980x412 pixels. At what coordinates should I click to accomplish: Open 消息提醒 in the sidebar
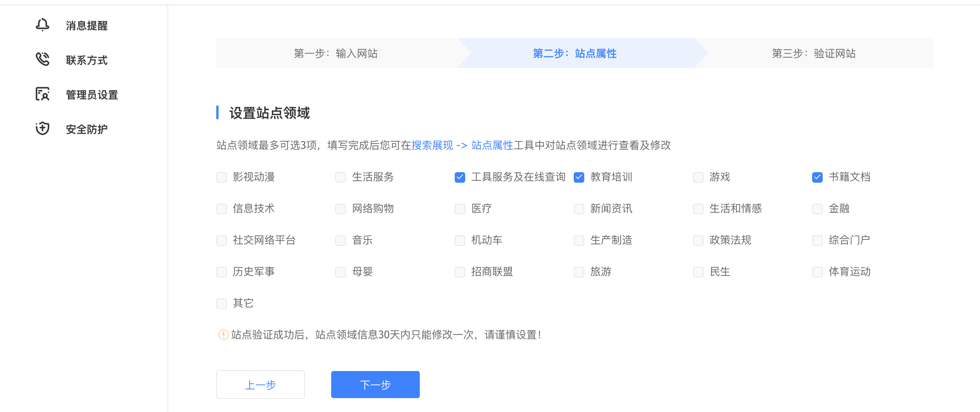pyautogui.click(x=87, y=26)
